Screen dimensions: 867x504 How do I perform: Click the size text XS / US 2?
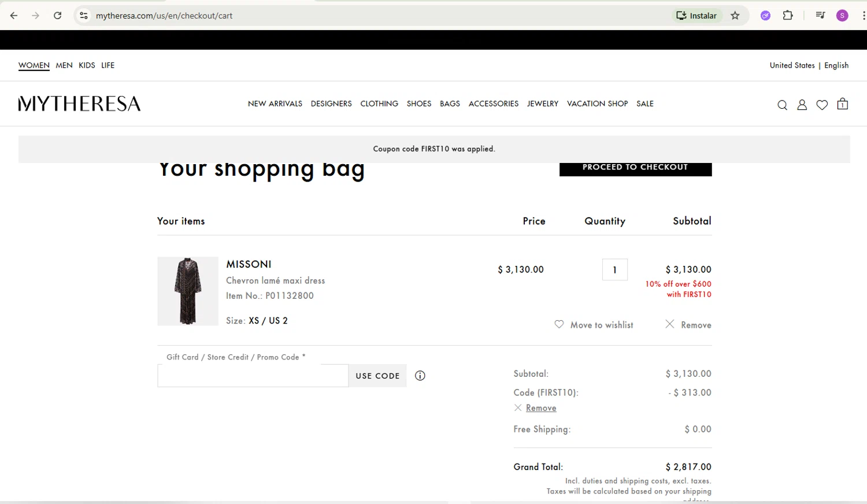[x=268, y=321]
